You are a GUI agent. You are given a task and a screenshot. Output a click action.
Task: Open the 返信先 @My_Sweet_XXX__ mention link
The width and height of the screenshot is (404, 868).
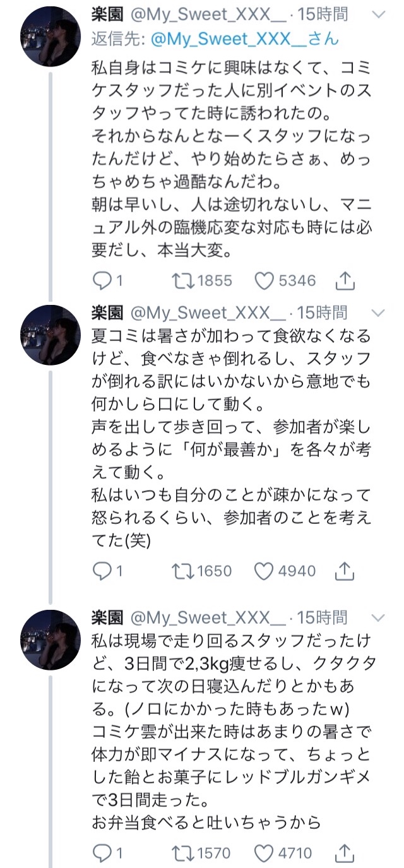(244, 39)
